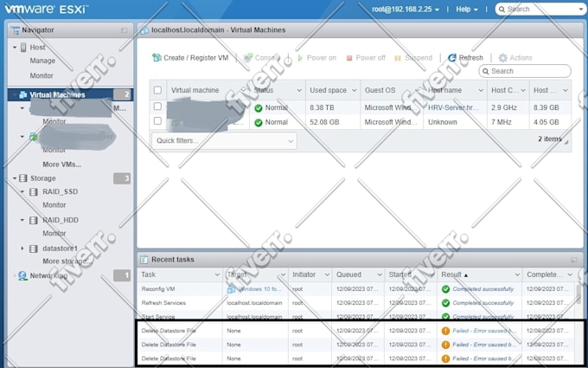Toggle the select-all checkbox in VM table header
The height and width of the screenshot is (368, 588).
click(158, 90)
